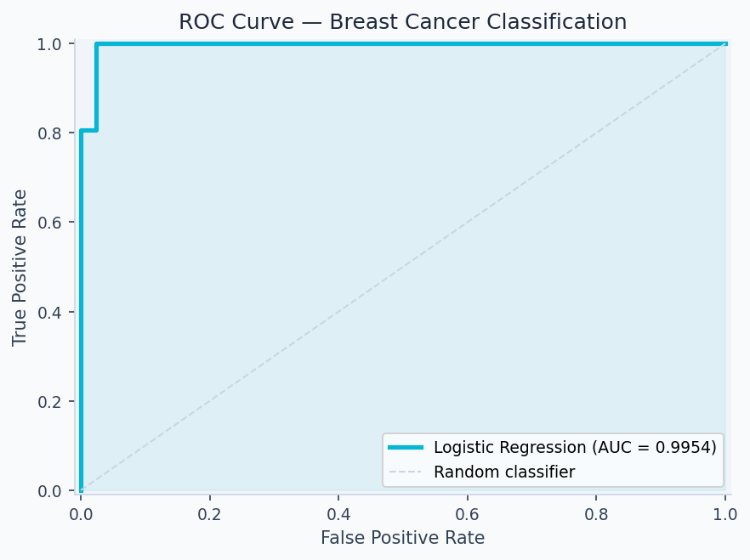Click the ROC Curve chart title
The image size is (750, 560).
click(402, 22)
